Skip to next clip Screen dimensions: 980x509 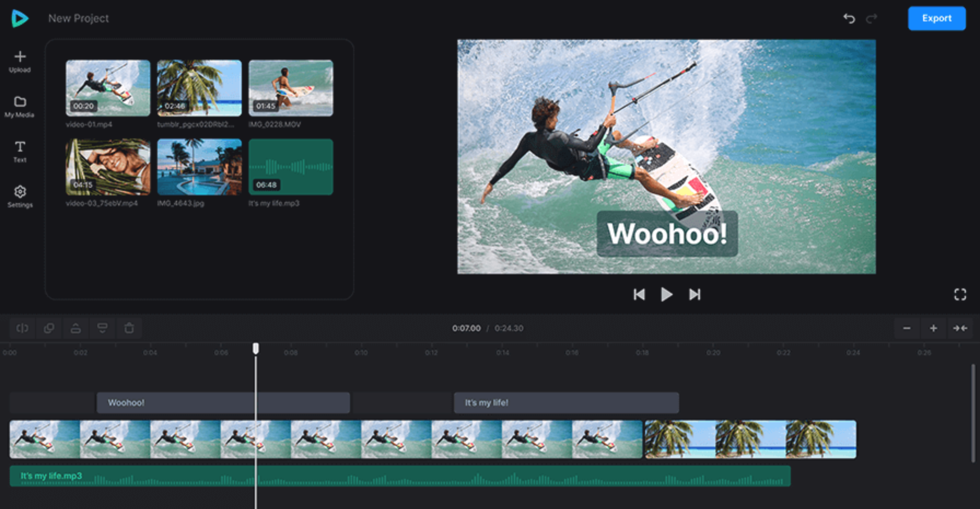695,294
